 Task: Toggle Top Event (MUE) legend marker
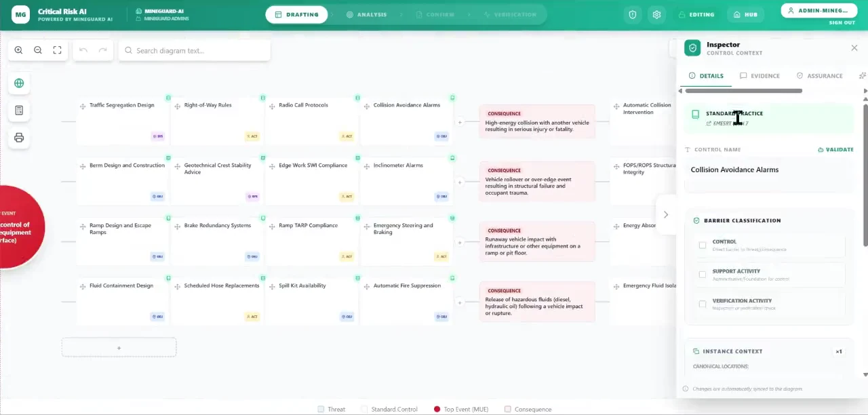click(x=437, y=409)
